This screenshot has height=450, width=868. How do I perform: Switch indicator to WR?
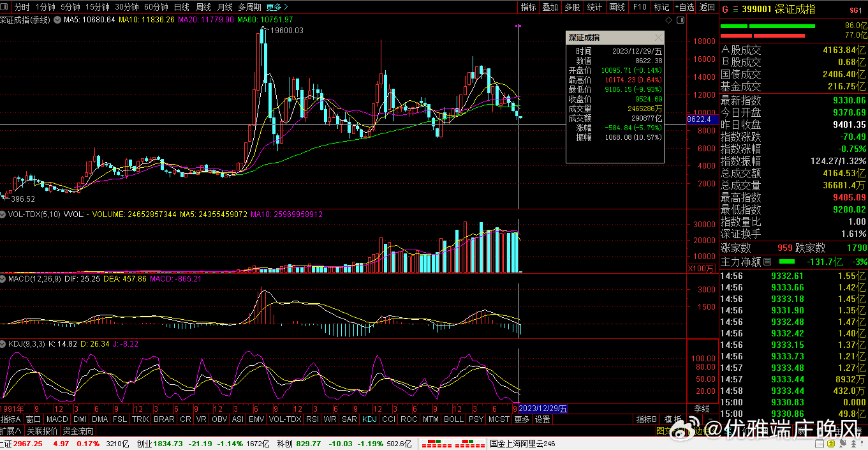tap(330, 419)
